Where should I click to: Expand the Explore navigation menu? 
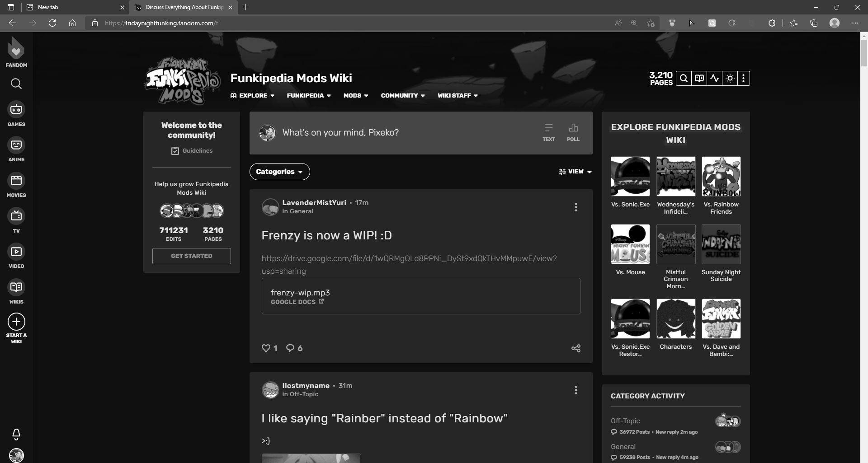click(252, 95)
